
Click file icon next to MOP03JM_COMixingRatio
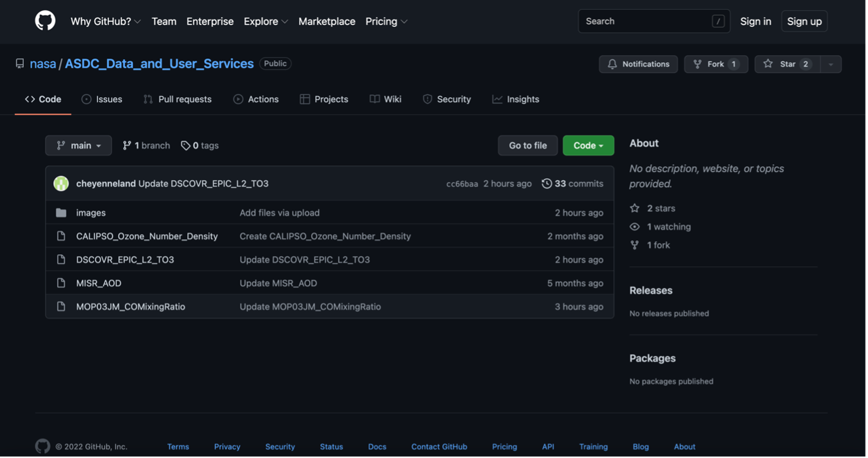click(x=61, y=306)
